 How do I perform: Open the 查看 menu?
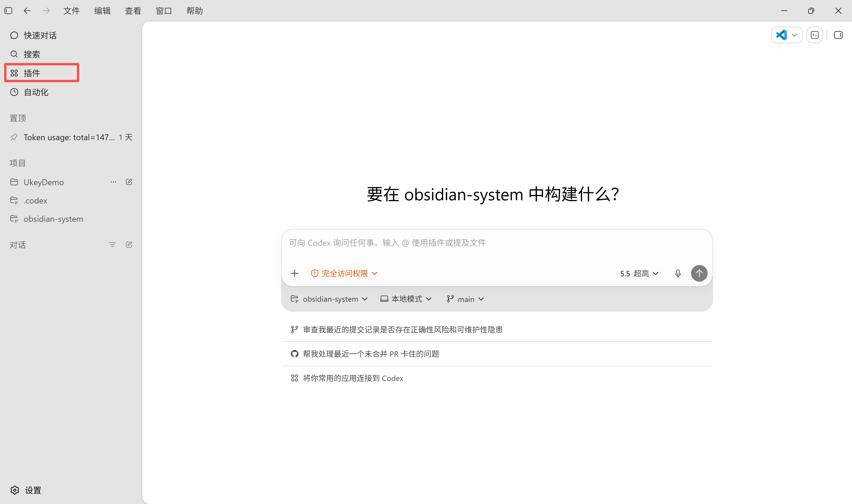pyautogui.click(x=133, y=11)
